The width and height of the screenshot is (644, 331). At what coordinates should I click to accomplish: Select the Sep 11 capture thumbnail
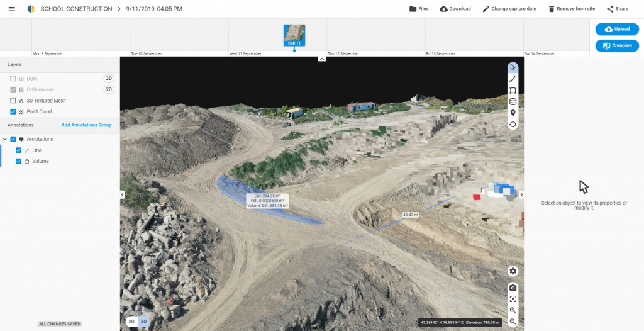point(294,35)
